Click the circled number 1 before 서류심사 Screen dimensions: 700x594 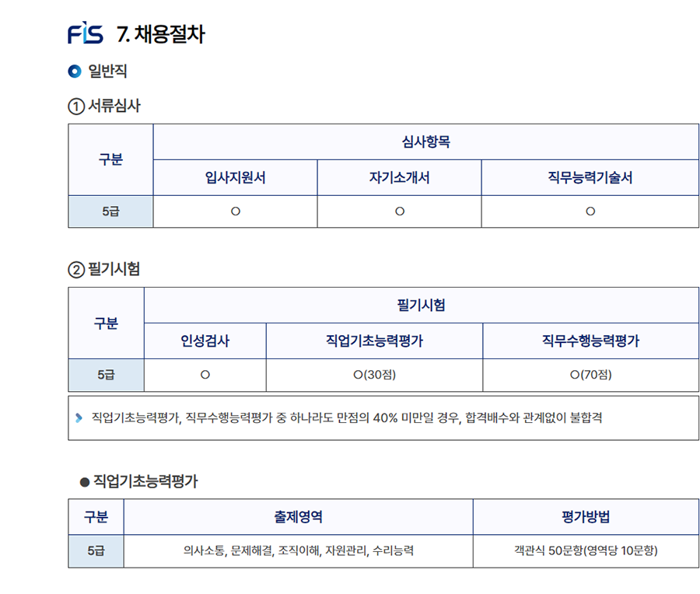76,107
